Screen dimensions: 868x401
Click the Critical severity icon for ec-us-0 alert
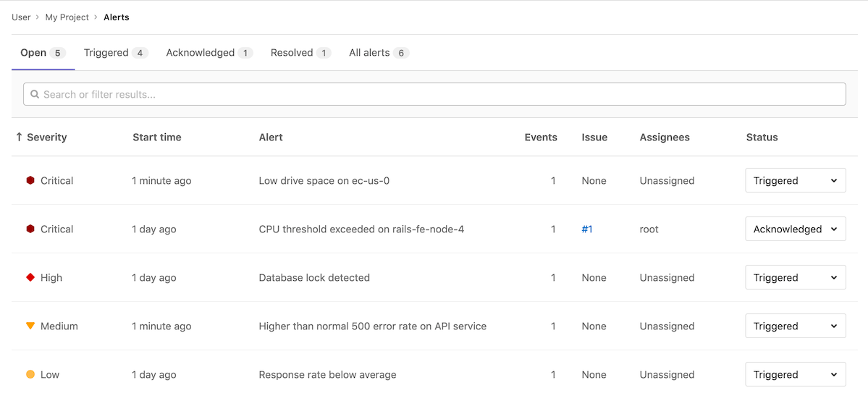(30, 181)
